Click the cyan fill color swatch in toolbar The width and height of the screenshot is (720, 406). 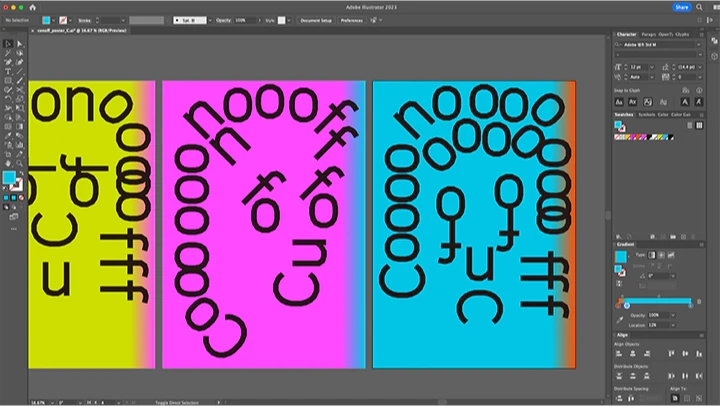(x=10, y=177)
